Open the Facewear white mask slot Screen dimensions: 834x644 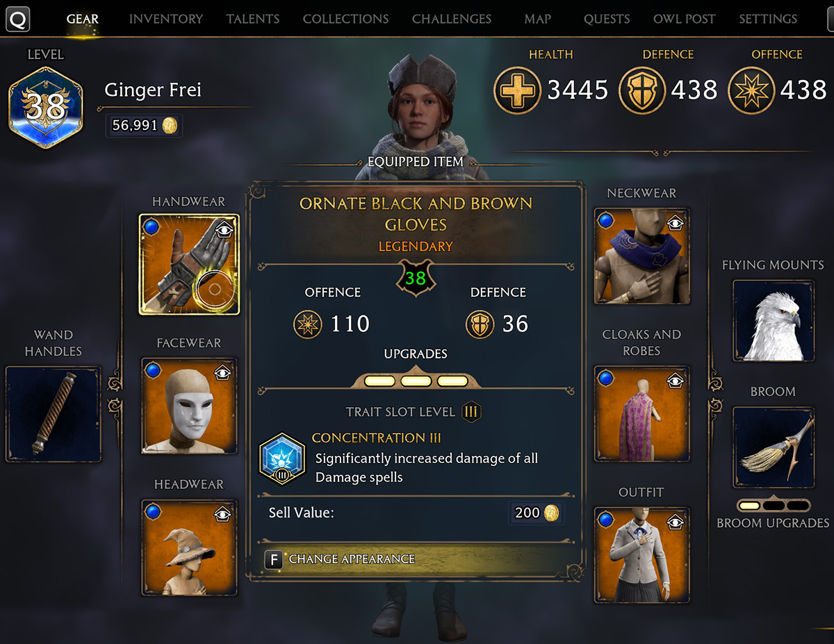click(189, 406)
